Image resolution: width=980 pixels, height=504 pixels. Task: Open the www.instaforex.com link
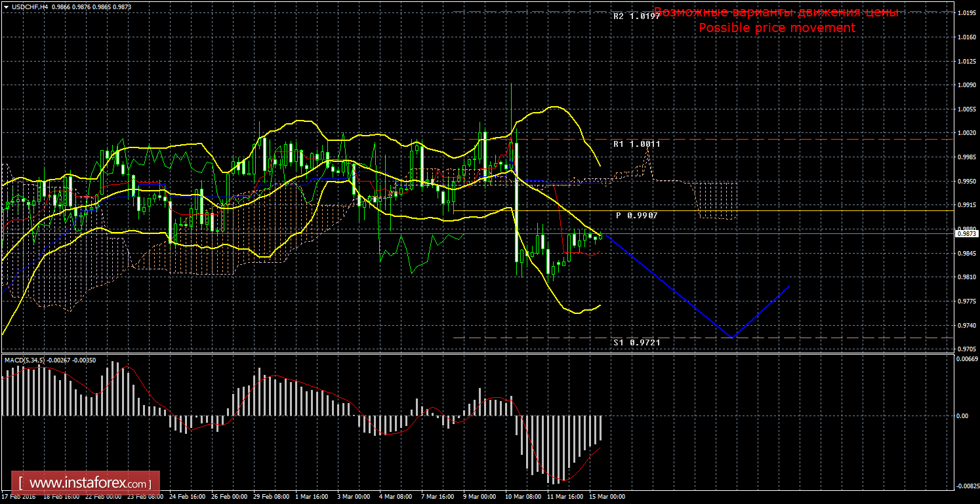coord(86,484)
